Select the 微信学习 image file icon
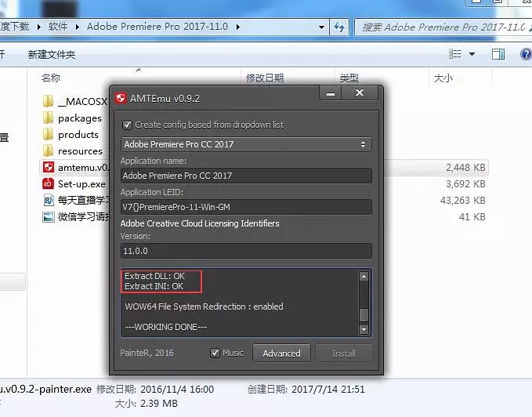532x417 pixels. pyautogui.click(x=48, y=217)
